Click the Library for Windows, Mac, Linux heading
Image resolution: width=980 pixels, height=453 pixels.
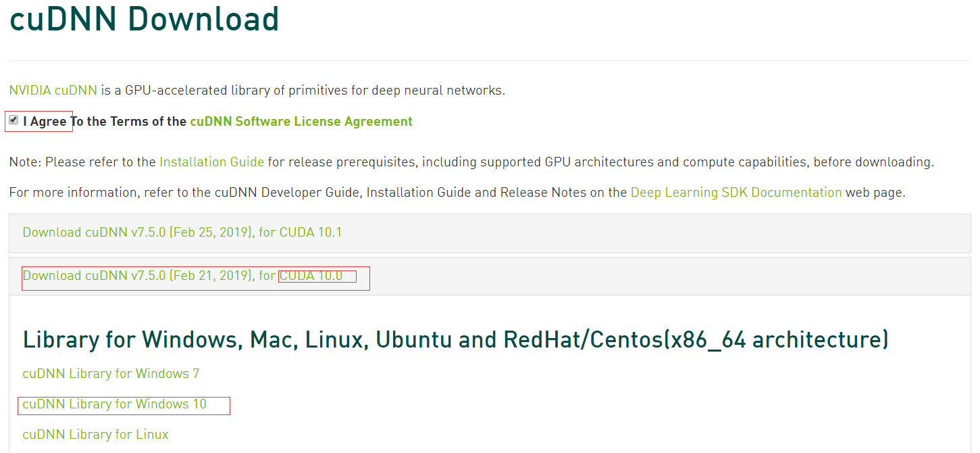point(455,339)
